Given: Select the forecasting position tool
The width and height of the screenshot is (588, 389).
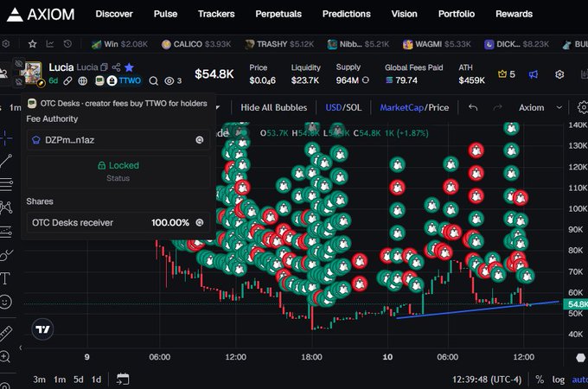Looking at the screenshot, I should (6, 232).
